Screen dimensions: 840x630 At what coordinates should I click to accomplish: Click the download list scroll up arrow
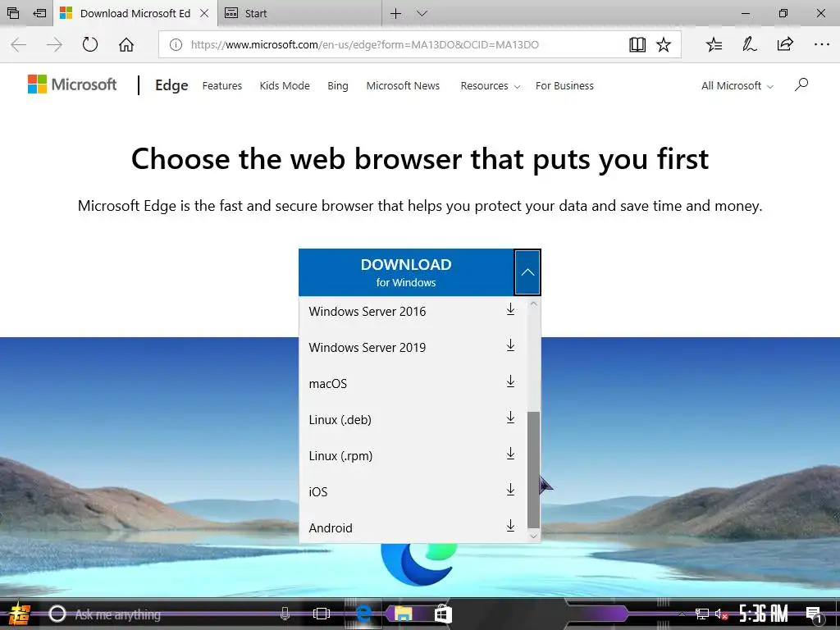533,304
